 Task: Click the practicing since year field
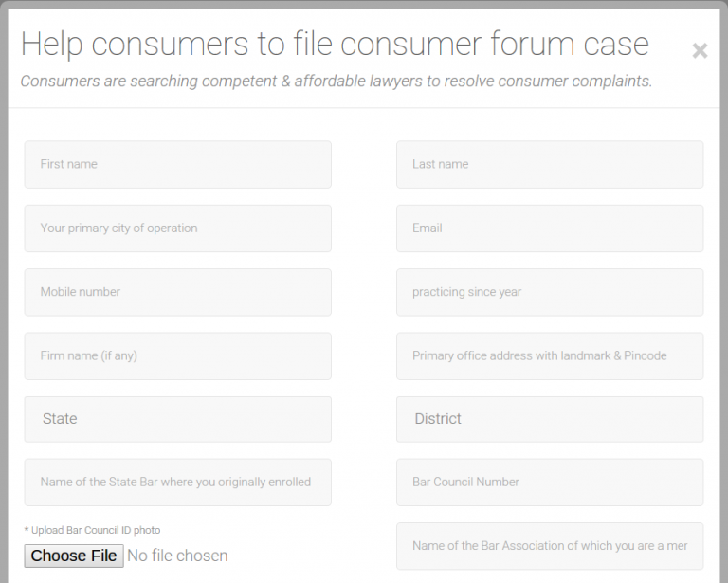[x=550, y=292]
